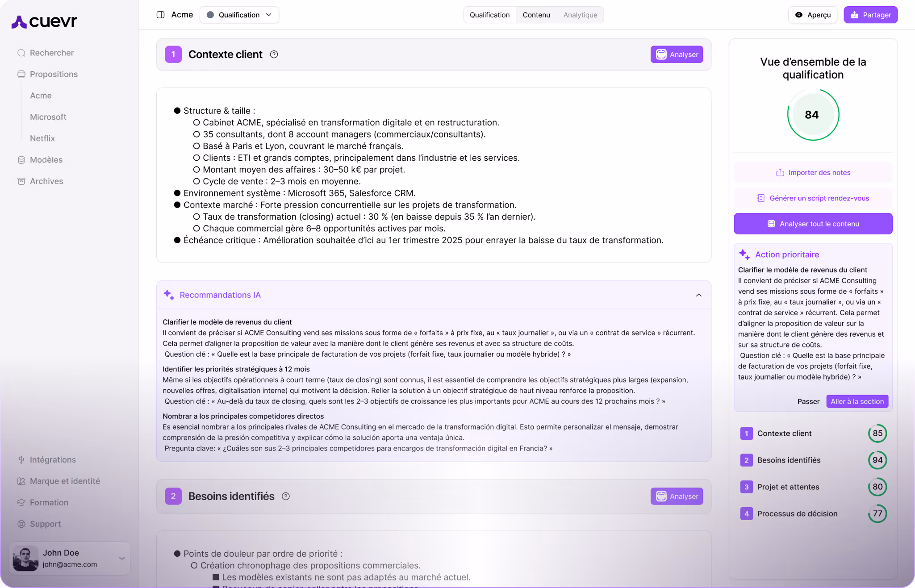This screenshot has height=588, width=915.
Task: Open the Archives section
Action: pyautogui.click(x=46, y=181)
